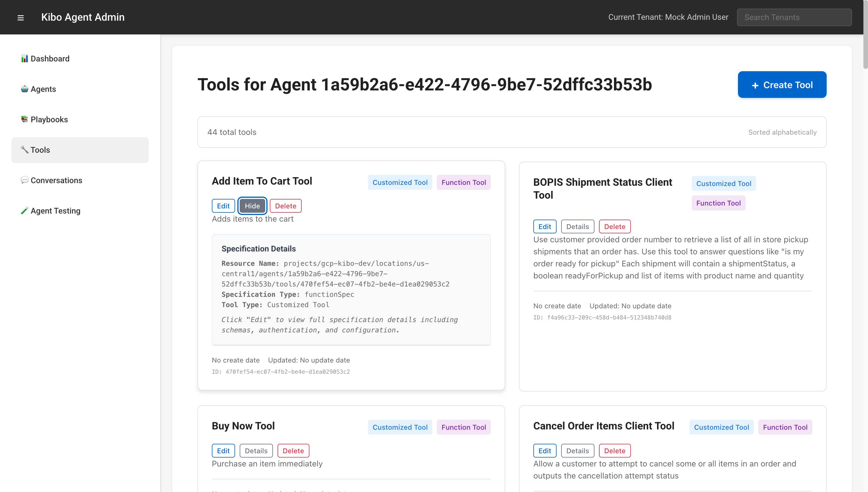Click Function Tool badge on BOPIS Shipment card
The image size is (868, 492).
click(x=718, y=203)
